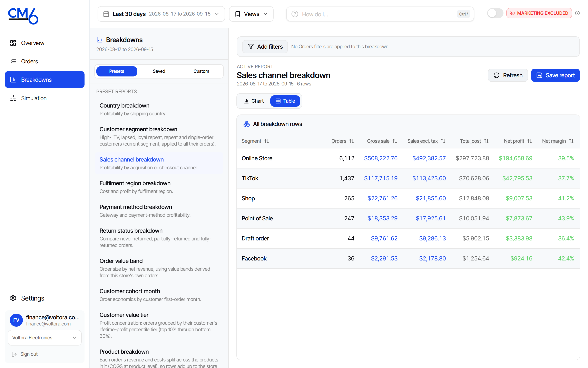Switch to Chart view
This screenshot has width=588, height=368.
[254, 101]
